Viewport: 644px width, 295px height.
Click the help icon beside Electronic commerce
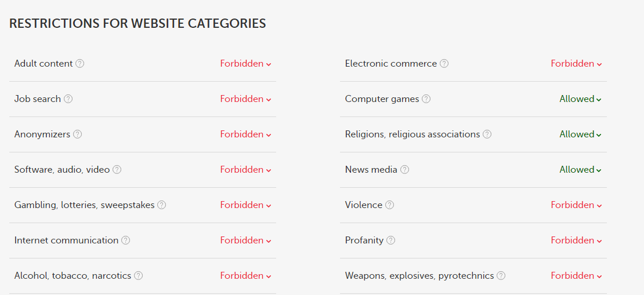(x=444, y=64)
